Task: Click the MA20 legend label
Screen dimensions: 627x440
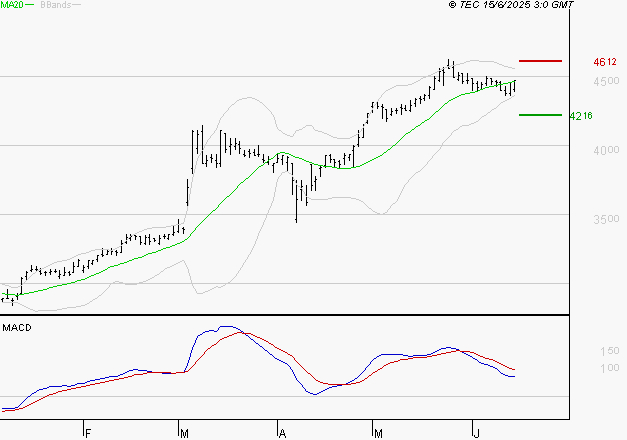Action: pyautogui.click(x=12, y=5)
